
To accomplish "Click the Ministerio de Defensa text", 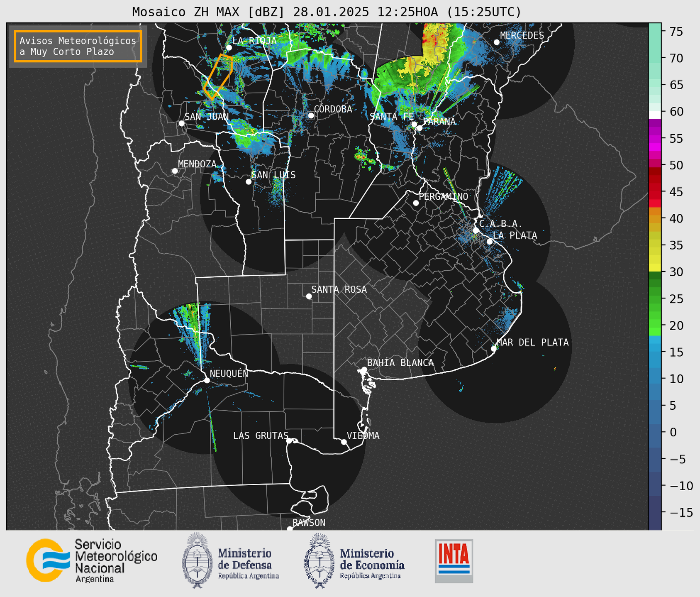I will click(249, 564).
